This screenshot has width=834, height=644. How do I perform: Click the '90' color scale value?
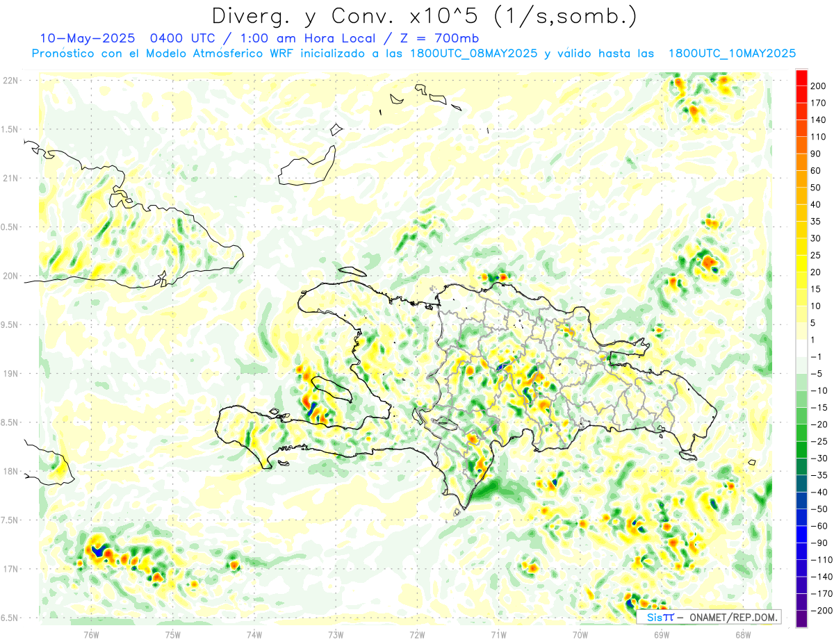click(x=816, y=154)
